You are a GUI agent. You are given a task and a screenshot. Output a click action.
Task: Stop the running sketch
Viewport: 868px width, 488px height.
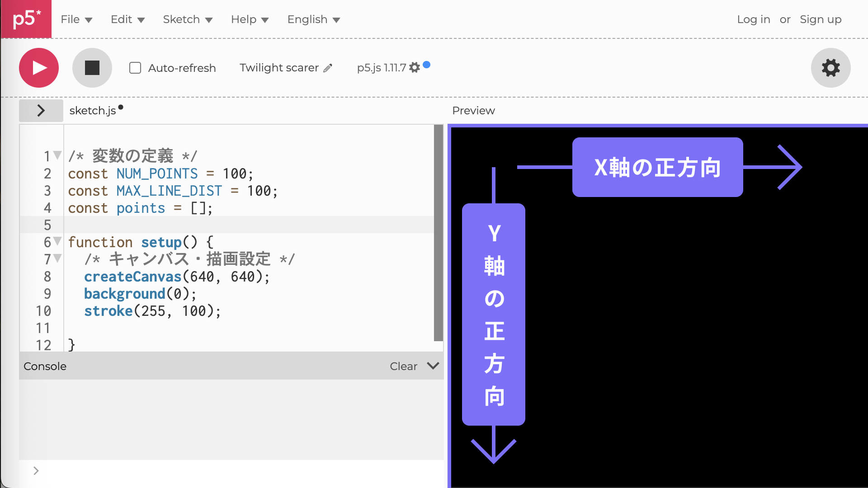coord(92,68)
